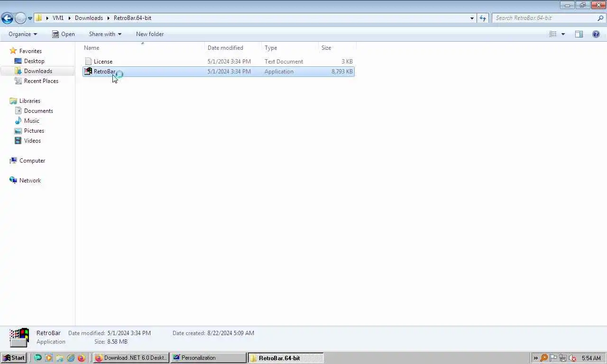Screen dimensions: 607x364
Task: Open Recent Places in Favorites
Action: (x=41, y=81)
